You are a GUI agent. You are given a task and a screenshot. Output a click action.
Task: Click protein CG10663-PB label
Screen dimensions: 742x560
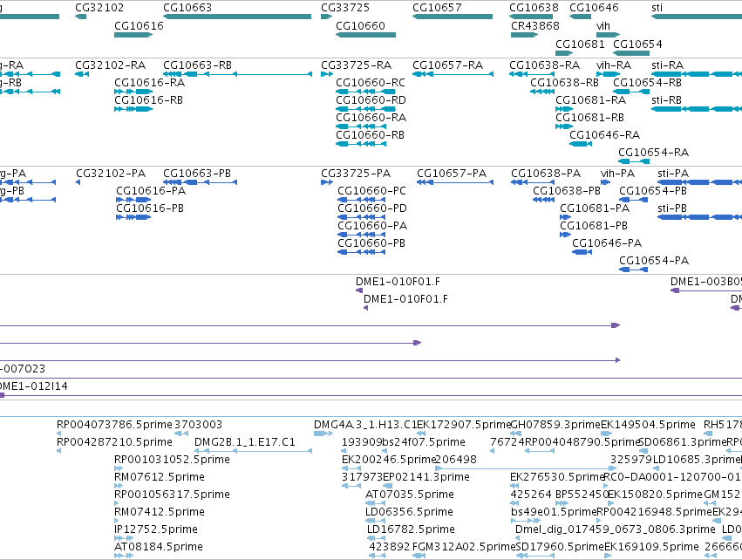(x=197, y=174)
